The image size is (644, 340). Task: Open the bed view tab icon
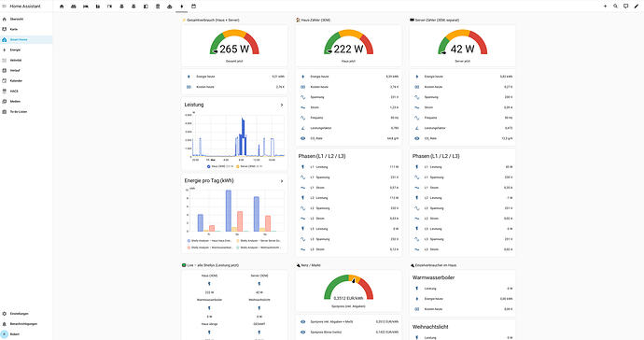86,7
